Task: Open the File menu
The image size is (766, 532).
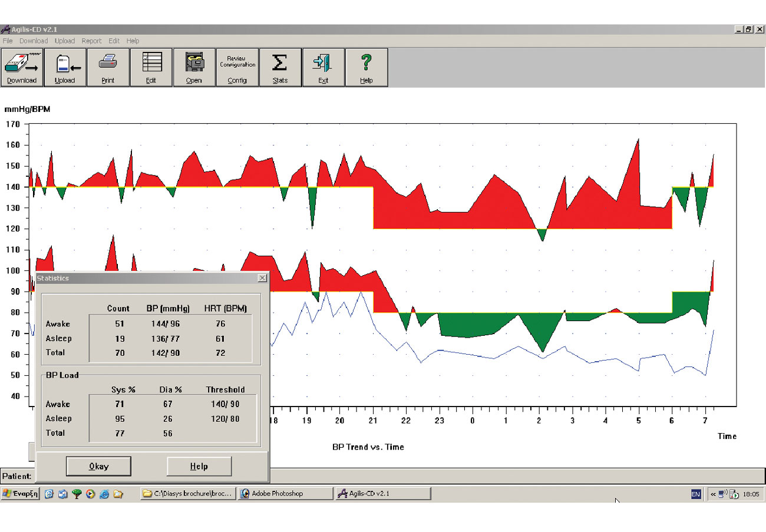Action: coord(8,41)
